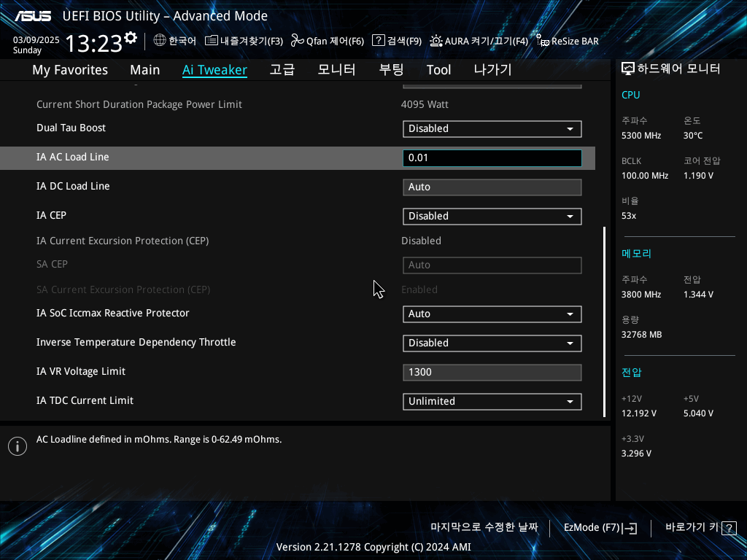
Task: Click IA DC Load Line Auto field
Action: (492, 187)
